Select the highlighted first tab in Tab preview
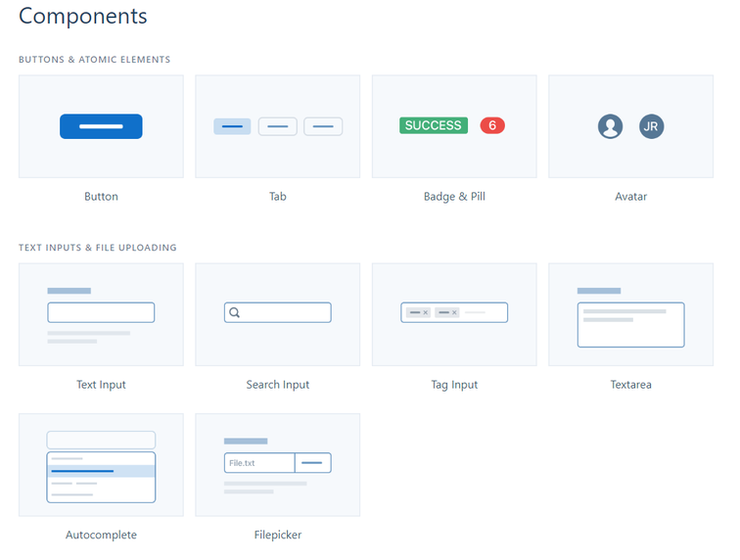Viewport: 740px width, 560px height. pos(232,126)
